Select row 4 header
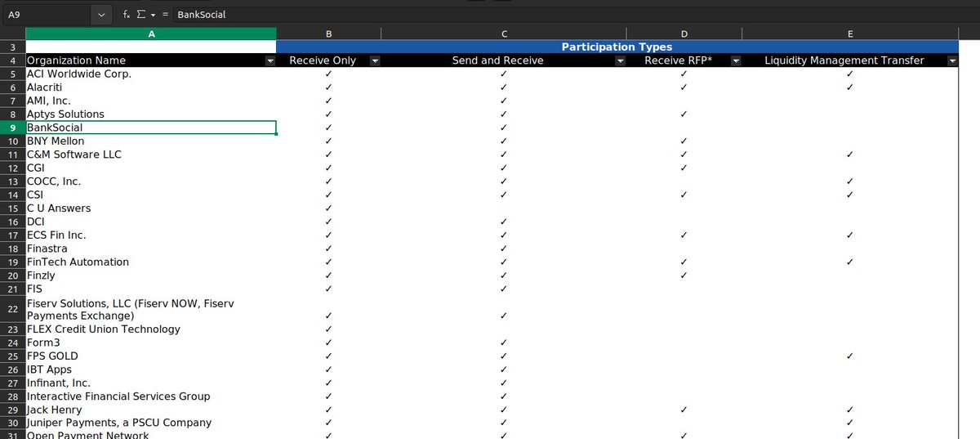Image resolution: width=980 pixels, height=439 pixels. (x=13, y=60)
